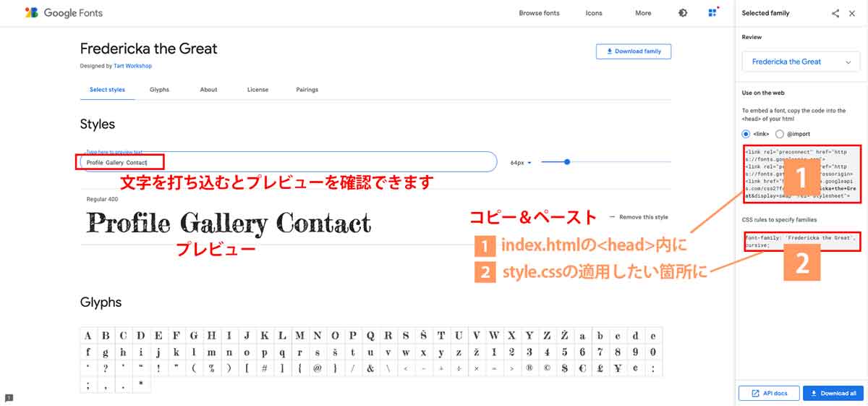Go to Browse fonts
Screen dimensions: 868x406
click(539, 13)
